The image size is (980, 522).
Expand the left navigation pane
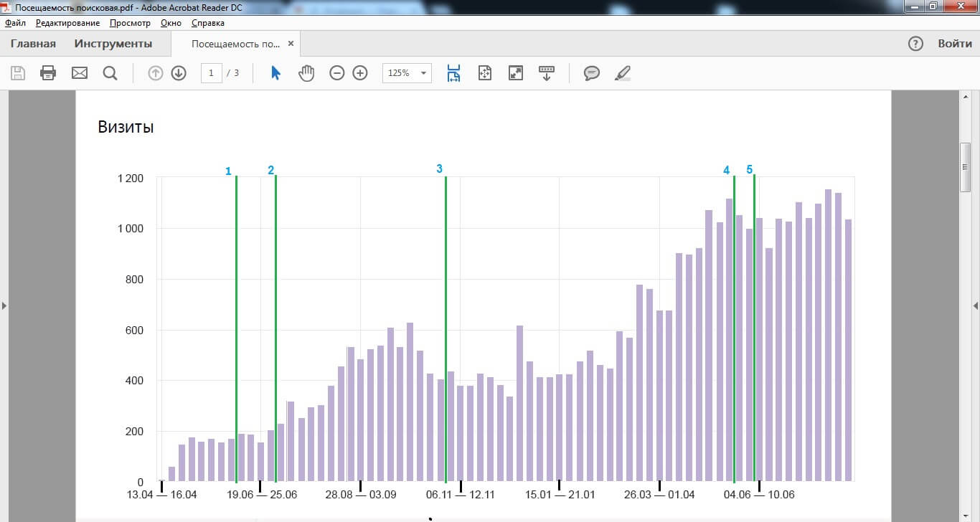[x=4, y=306]
